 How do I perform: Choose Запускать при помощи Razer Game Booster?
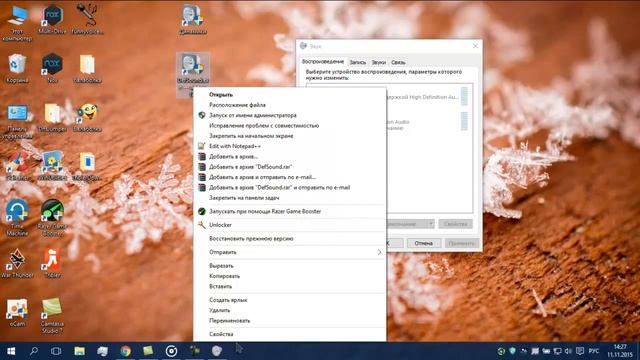pos(290,211)
